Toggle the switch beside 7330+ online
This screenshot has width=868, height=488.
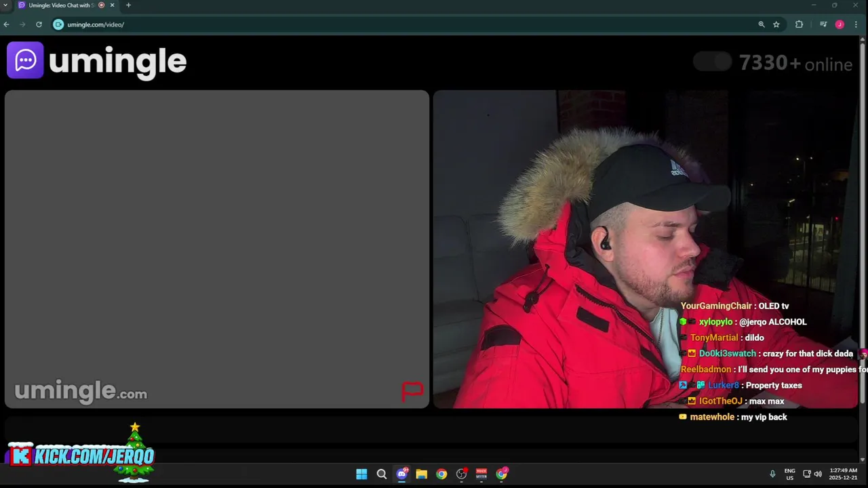(x=712, y=62)
